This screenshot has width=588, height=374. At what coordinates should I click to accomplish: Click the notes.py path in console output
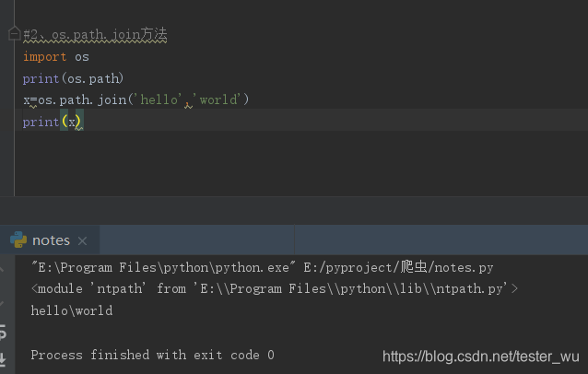pos(398,267)
